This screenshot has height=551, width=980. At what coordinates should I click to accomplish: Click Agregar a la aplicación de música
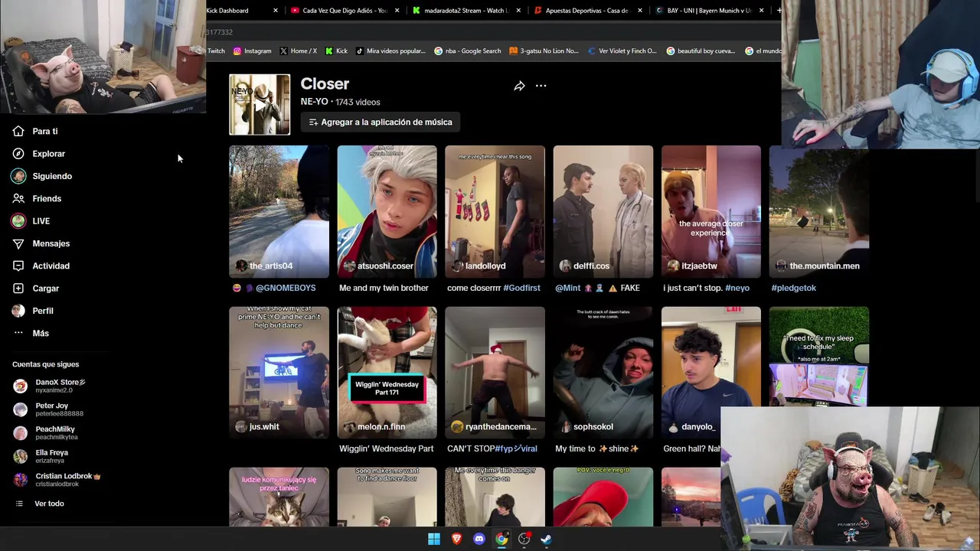[381, 122]
